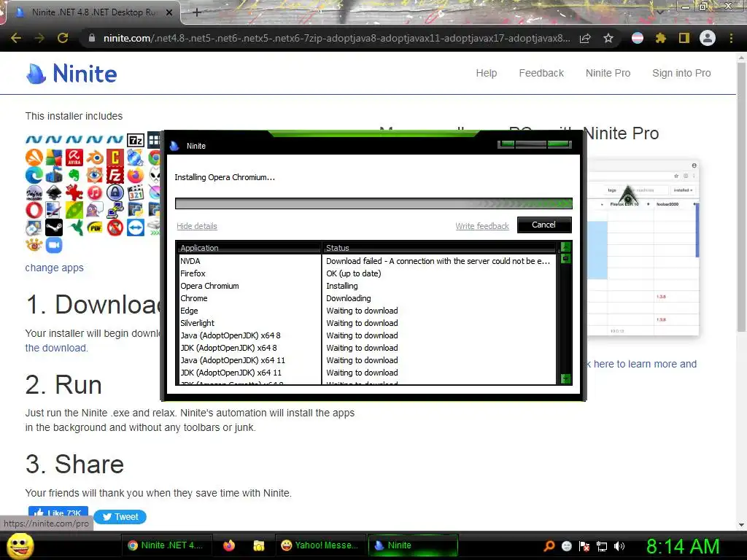
Task: Switch to Yahoo! Messenger on taskbar
Action: [320, 545]
